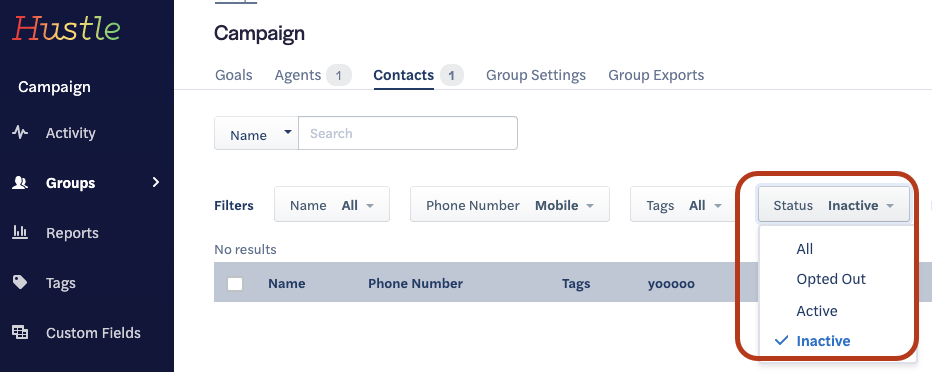Choose All in Status dropdown
This screenshot has height=372, width=932.
point(804,248)
